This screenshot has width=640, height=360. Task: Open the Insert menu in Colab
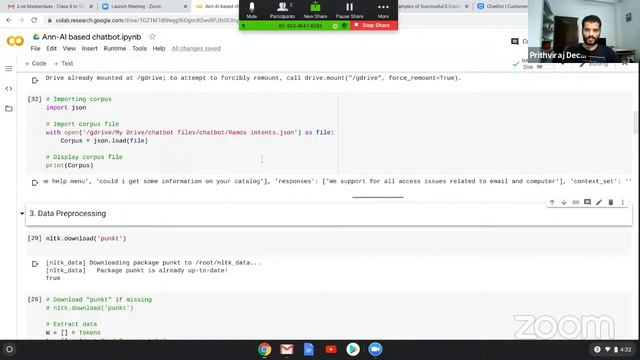coord(89,48)
